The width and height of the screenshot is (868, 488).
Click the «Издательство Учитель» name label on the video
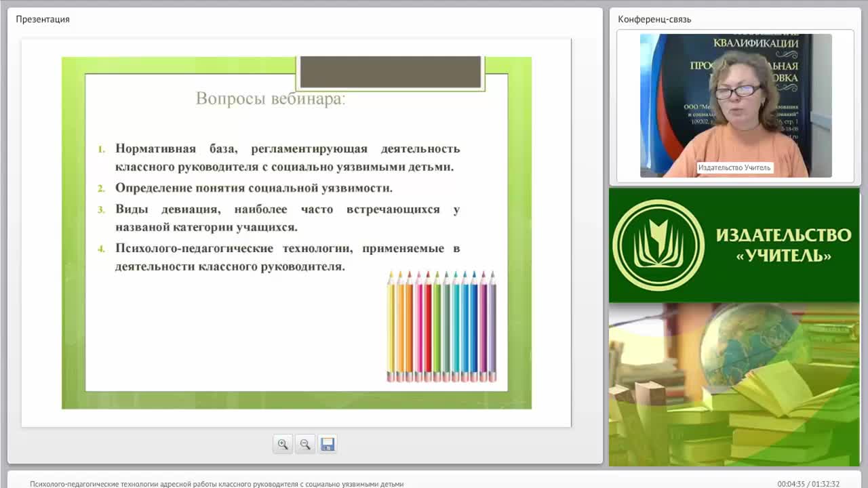(734, 167)
